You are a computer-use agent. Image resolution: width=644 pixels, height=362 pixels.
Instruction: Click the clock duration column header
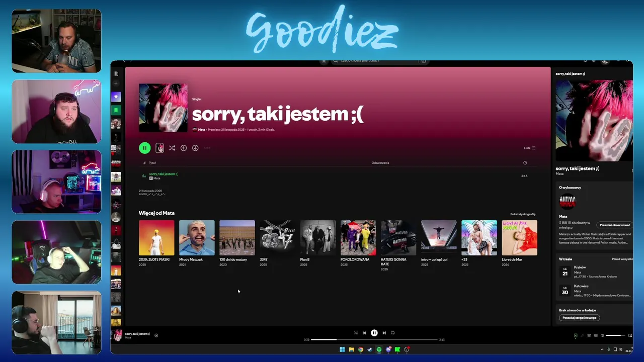point(525,163)
